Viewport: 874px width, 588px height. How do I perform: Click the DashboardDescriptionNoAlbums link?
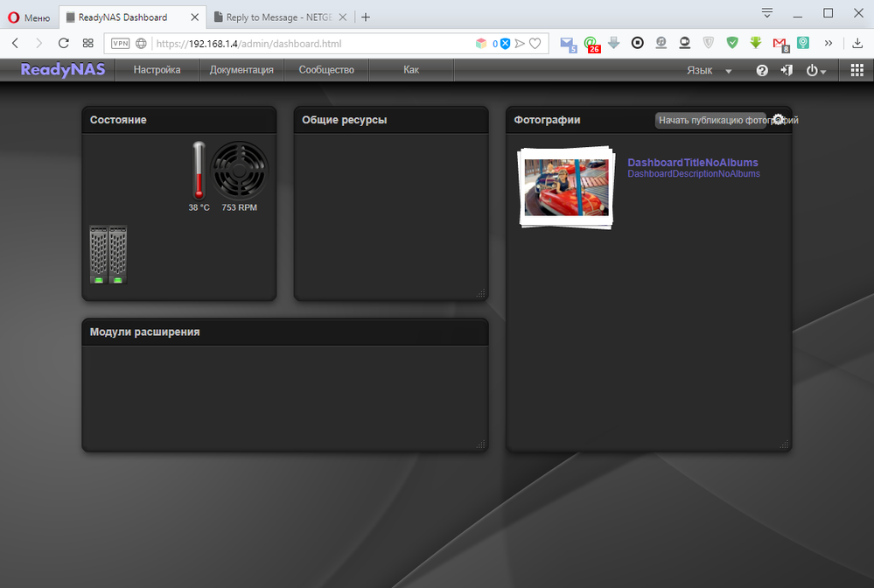(694, 174)
